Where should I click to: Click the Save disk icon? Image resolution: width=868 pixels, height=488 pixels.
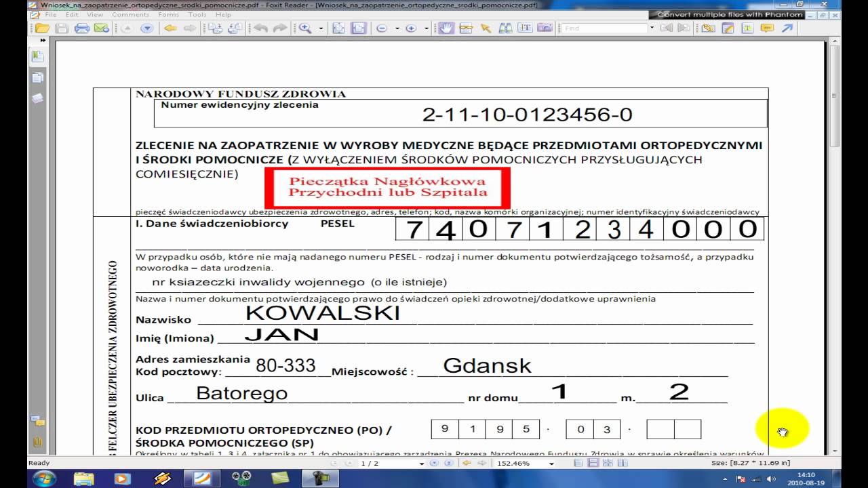(62, 28)
